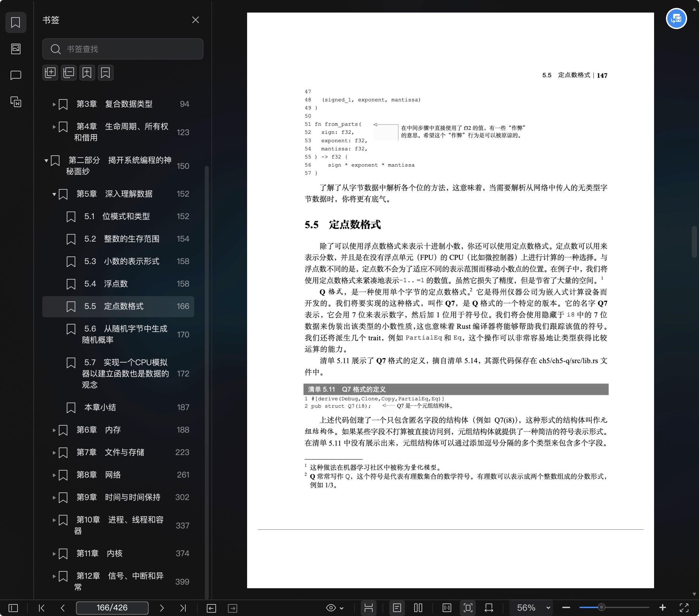Image resolution: width=699 pixels, height=616 pixels.
Task: Toggle the sidebar panel visibility
Action: pos(13,608)
